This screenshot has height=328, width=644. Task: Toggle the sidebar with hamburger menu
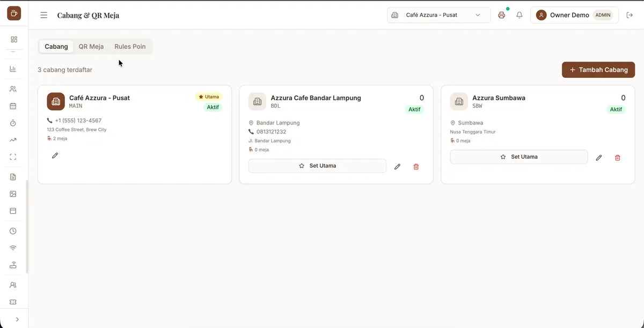(44, 15)
